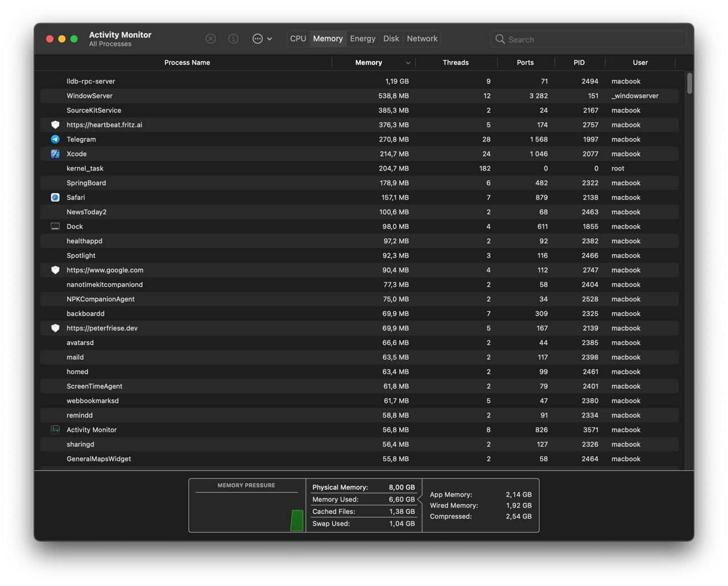Click shield icon for heartbeat.fritz.ai
The width and height of the screenshot is (728, 586).
pyautogui.click(x=55, y=125)
